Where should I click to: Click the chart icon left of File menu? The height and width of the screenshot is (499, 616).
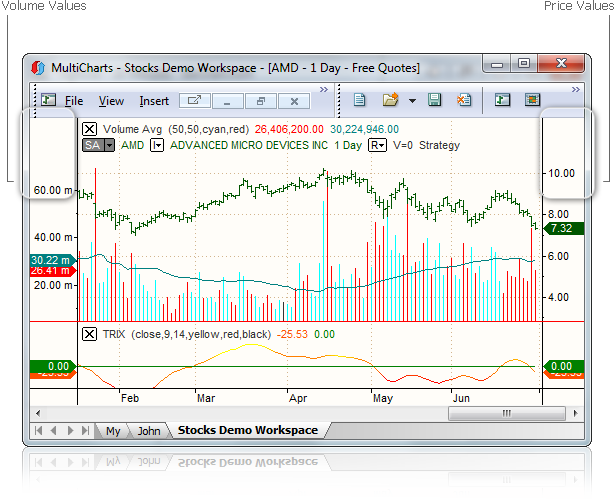tap(48, 100)
